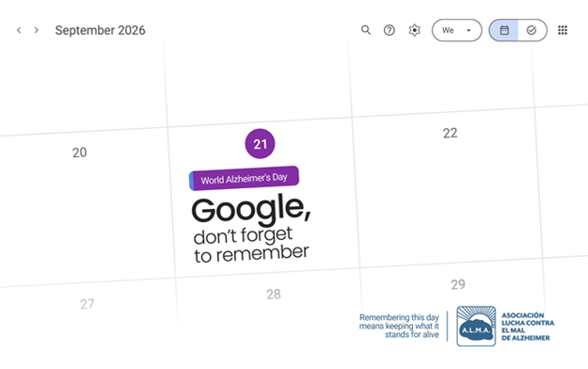Select the highlighted date 21
Screen dimensions: 588x369
coord(260,144)
